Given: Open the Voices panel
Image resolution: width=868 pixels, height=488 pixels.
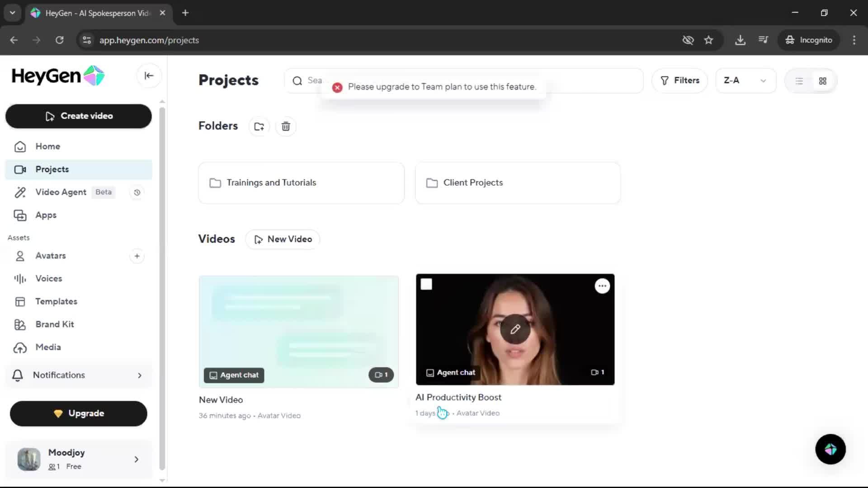Looking at the screenshot, I should [49, 278].
